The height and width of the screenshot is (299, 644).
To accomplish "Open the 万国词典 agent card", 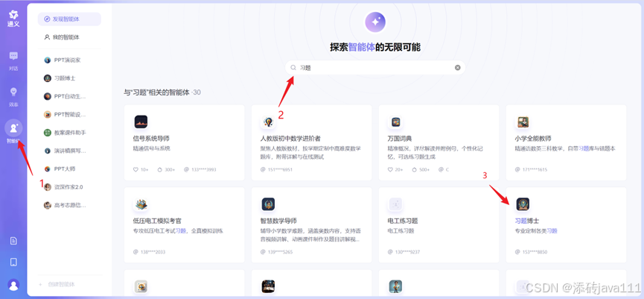I will tap(439, 142).
